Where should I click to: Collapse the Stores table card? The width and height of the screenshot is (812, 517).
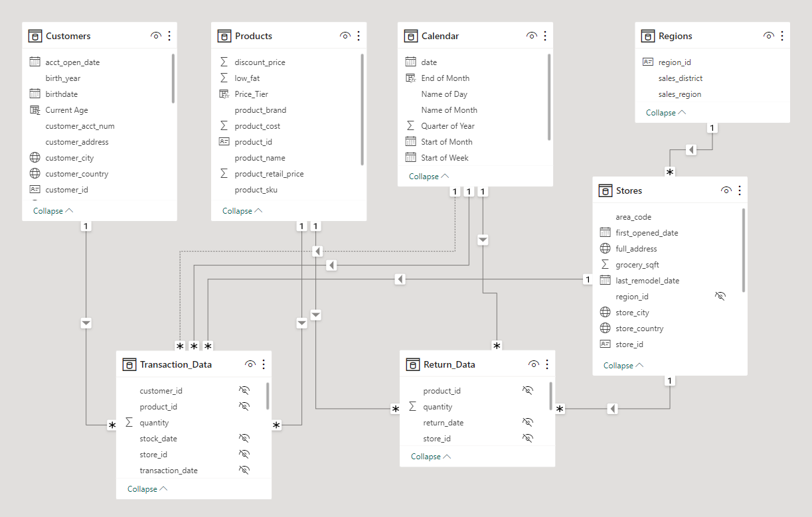tap(623, 366)
